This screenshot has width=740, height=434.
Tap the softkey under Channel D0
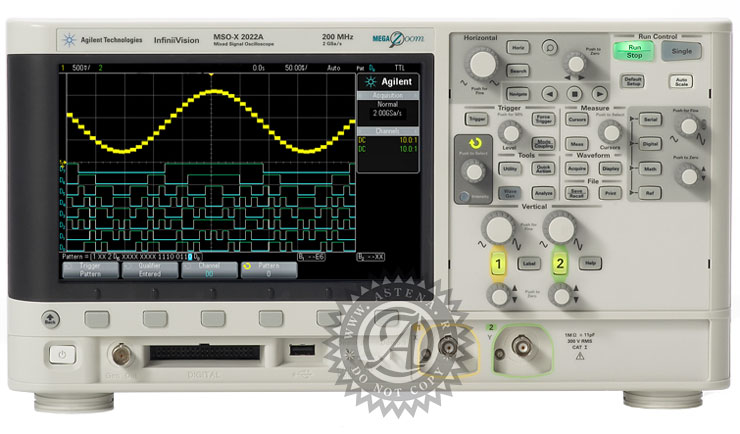click(213, 319)
